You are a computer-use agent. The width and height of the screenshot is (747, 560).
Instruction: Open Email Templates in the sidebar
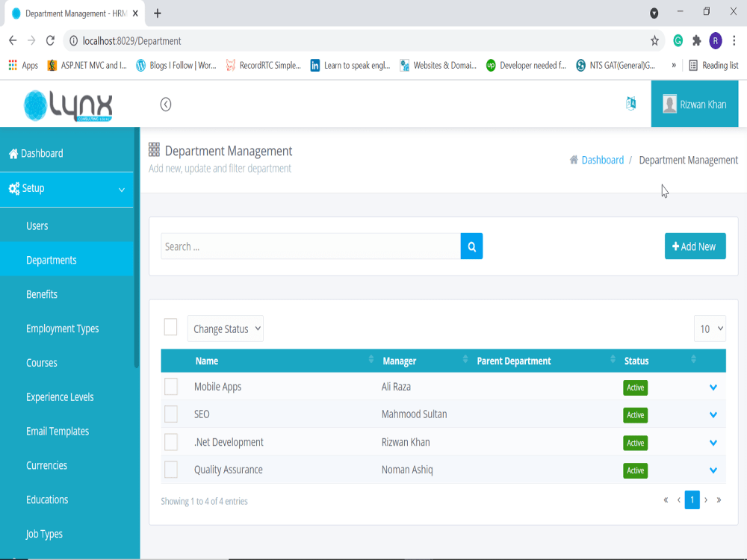[x=66, y=432]
